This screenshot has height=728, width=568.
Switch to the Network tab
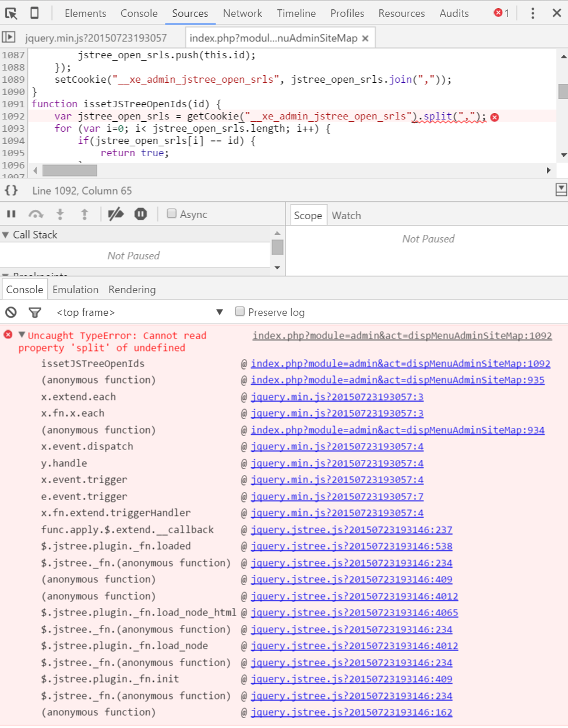click(242, 13)
